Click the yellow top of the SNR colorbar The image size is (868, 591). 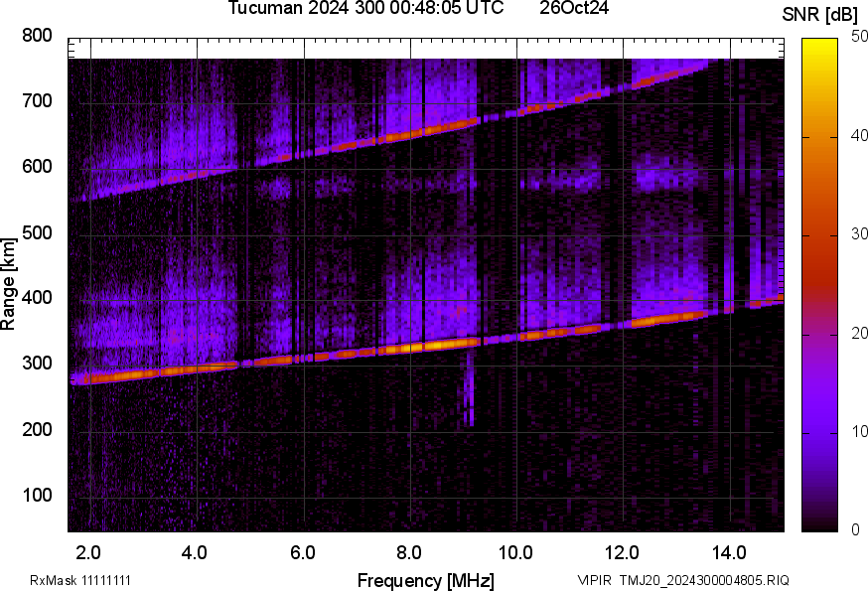pos(821,45)
